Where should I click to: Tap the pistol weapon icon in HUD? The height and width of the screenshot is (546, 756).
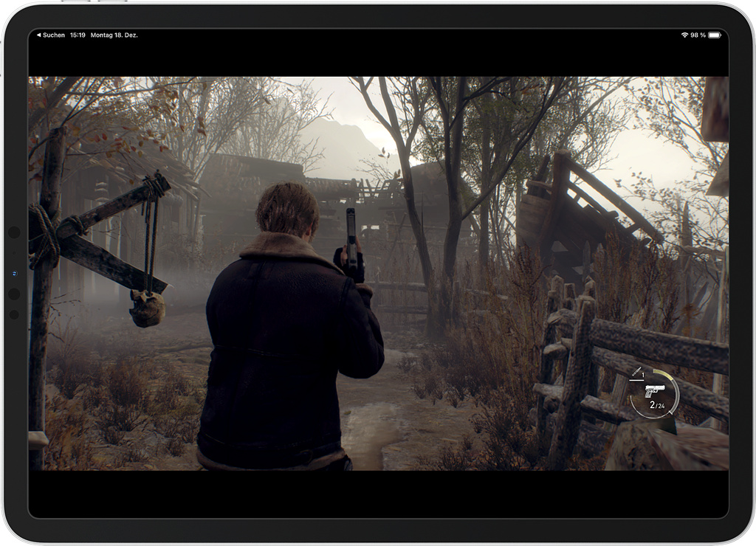pos(654,390)
